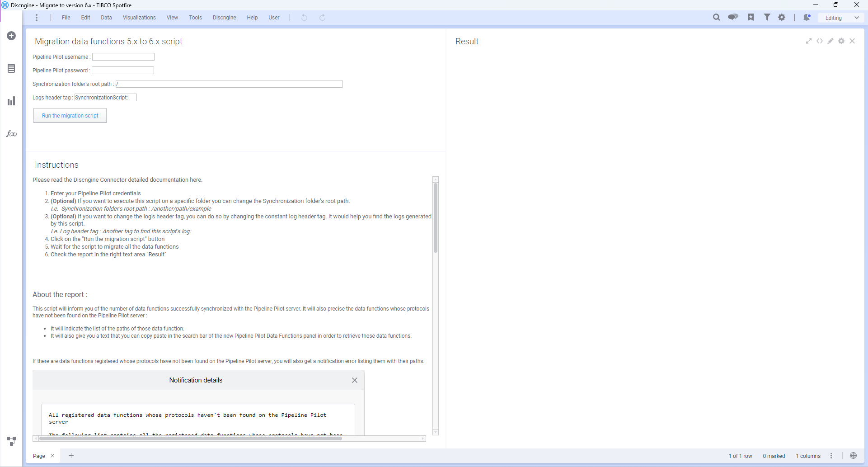Click the 'Instructions' heading
This screenshot has width=868, height=467.
(x=56, y=165)
